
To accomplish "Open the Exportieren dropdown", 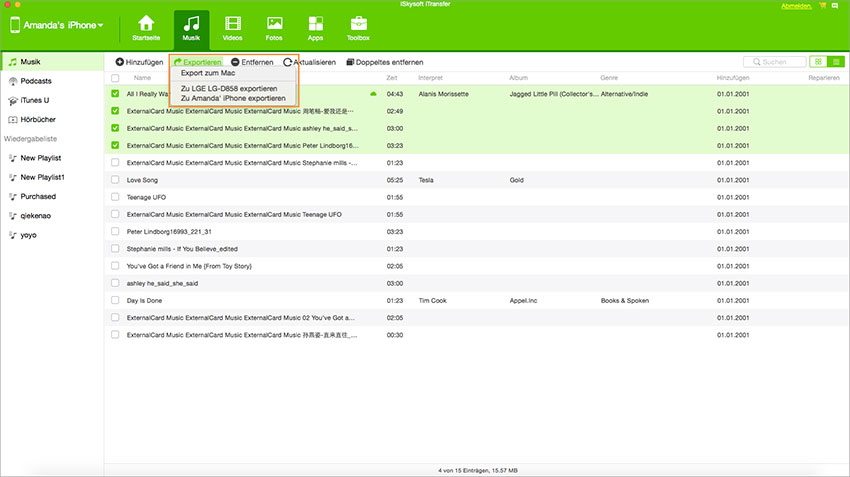I will point(197,62).
